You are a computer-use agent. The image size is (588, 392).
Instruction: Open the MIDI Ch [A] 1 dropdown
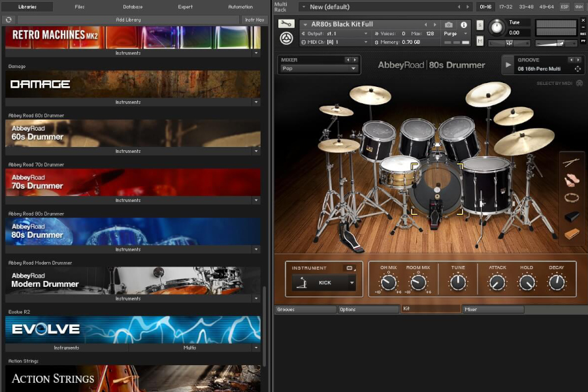point(335,42)
